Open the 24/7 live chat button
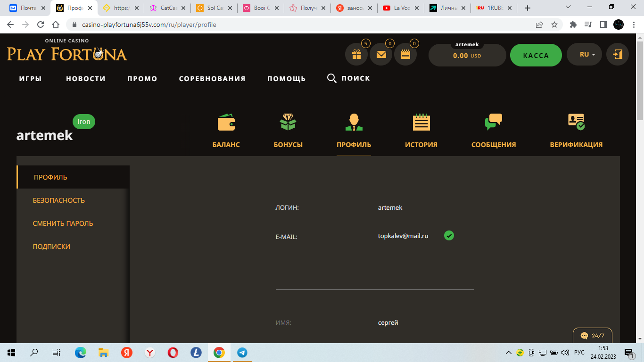 tap(593, 336)
